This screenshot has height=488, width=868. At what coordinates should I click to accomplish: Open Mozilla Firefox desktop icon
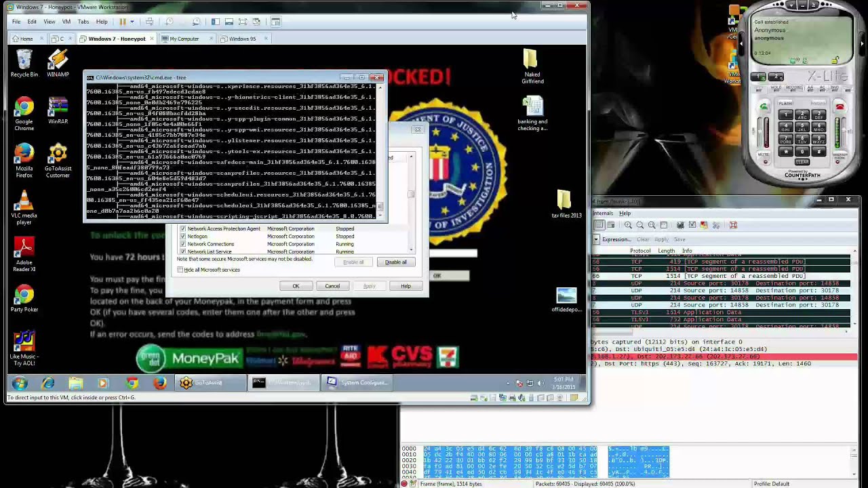tap(24, 161)
